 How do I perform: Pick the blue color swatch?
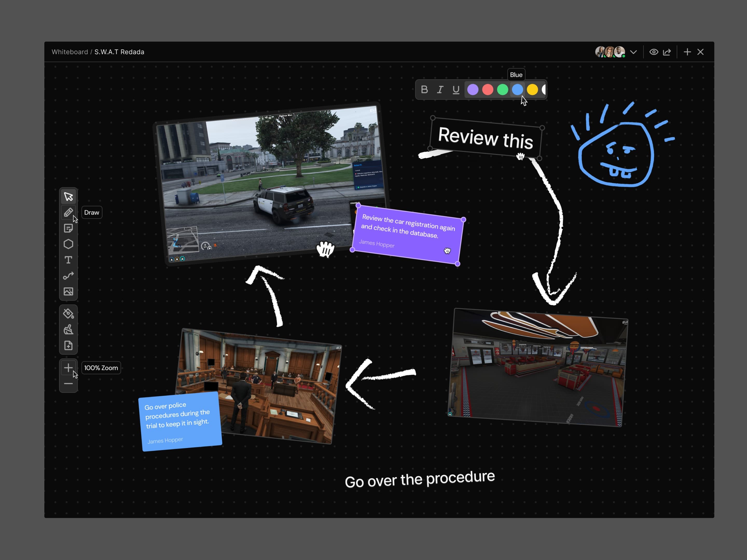coord(517,89)
